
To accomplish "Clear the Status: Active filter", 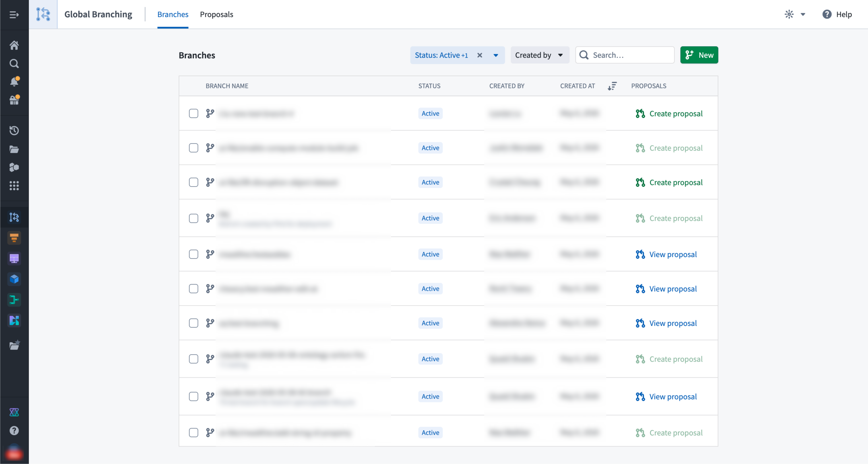I will [x=479, y=55].
